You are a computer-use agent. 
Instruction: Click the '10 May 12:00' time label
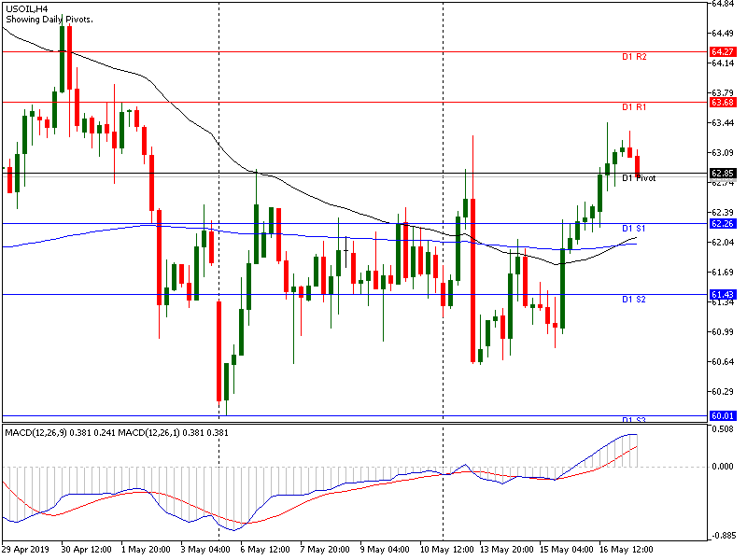(x=446, y=549)
